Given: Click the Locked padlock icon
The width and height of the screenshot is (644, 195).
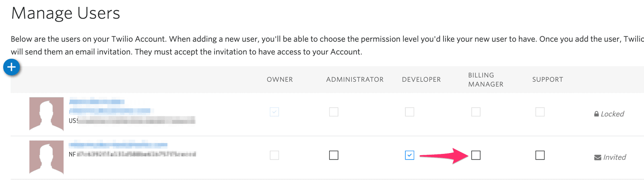Looking at the screenshot, I should click(597, 114).
